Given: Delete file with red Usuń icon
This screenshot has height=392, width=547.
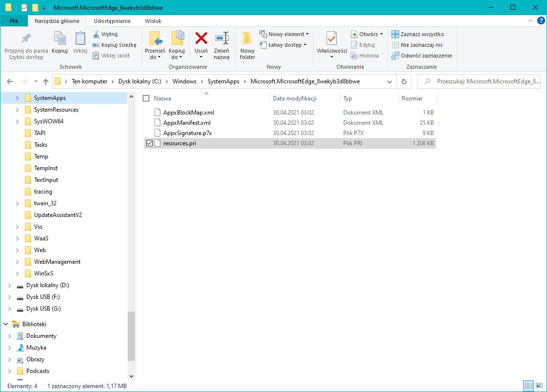Looking at the screenshot, I should pyautogui.click(x=201, y=39).
